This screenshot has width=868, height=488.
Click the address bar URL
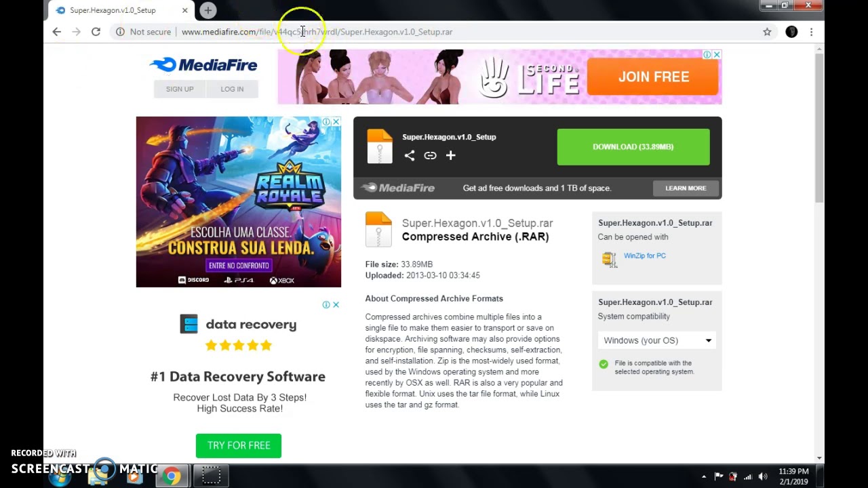(x=317, y=32)
